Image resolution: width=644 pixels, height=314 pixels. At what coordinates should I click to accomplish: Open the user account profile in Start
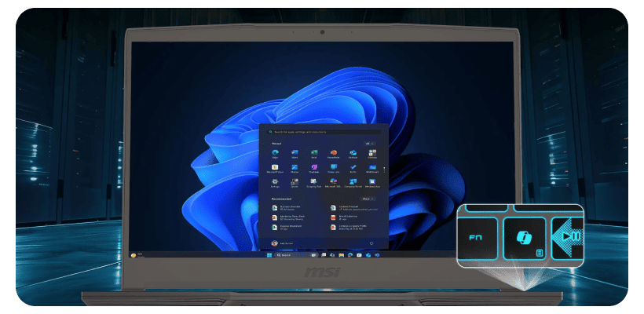coord(282,243)
